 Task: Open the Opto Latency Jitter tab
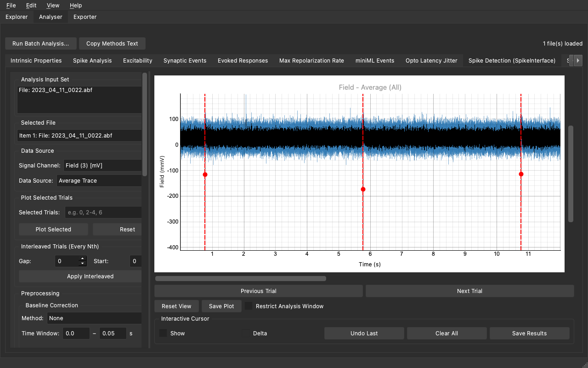tap(431, 61)
